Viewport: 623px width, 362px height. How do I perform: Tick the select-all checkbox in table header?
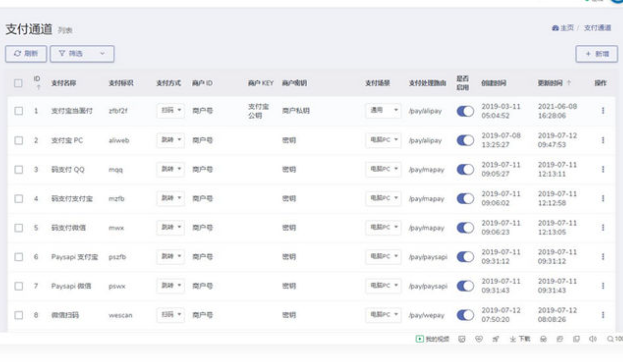18,83
